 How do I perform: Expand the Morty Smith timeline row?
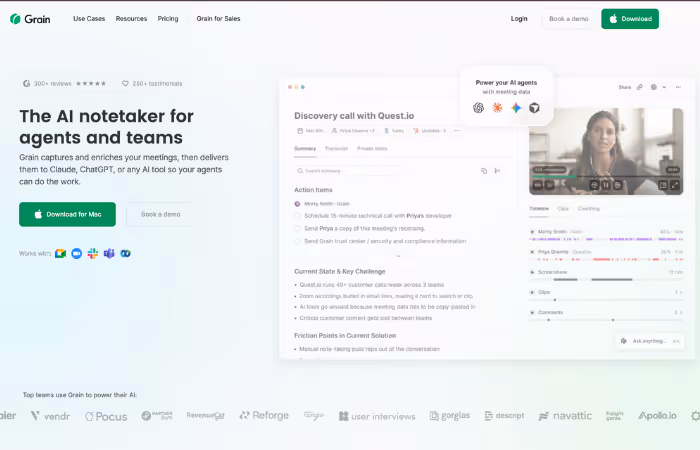tap(532, 232)
